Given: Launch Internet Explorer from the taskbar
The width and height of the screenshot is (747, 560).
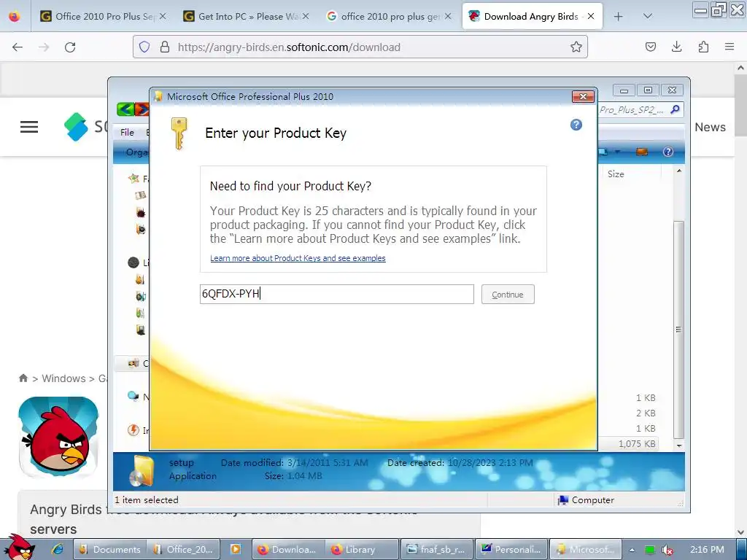Looking at the screenshot, I should (x=58, y=550).
